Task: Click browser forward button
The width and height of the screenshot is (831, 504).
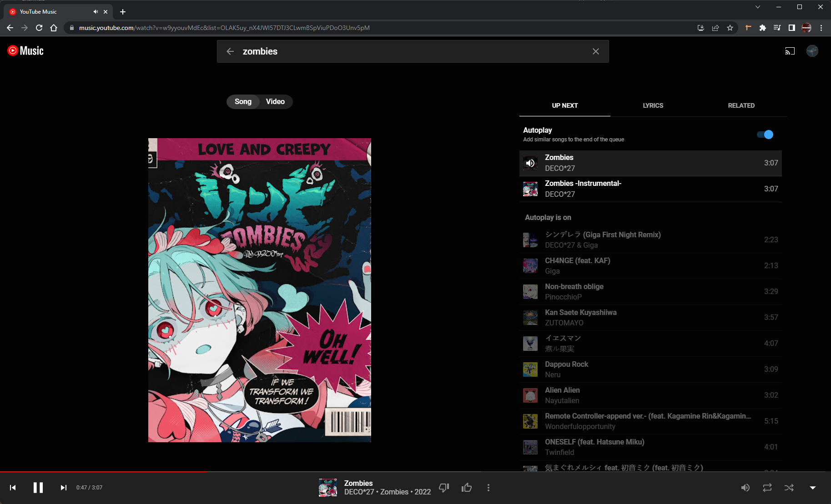Action: point(25,28)
